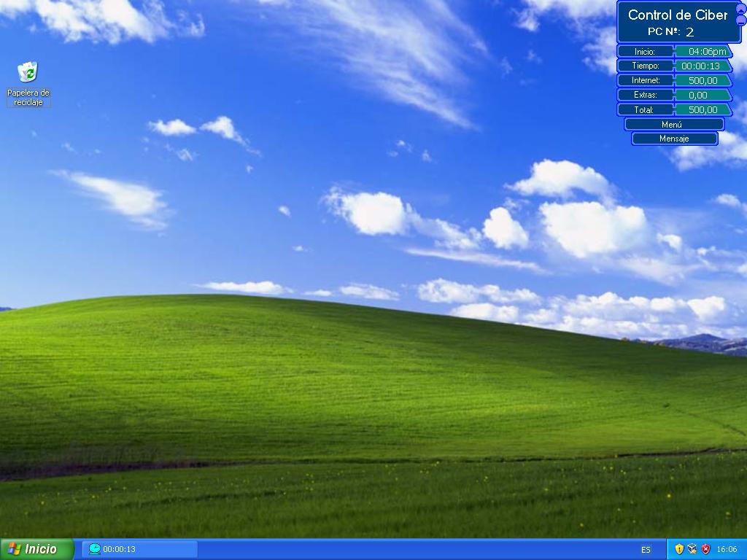The height and width of the screenshot is (560, 747).
Task: Click the upper round arrow button on widget
Action: click(742, 9)
